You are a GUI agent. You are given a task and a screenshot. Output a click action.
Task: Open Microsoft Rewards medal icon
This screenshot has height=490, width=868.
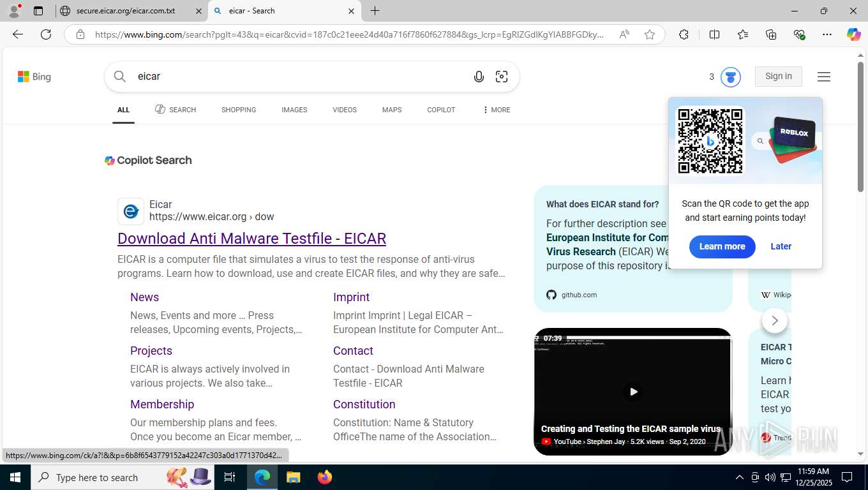tap(730, 77)
